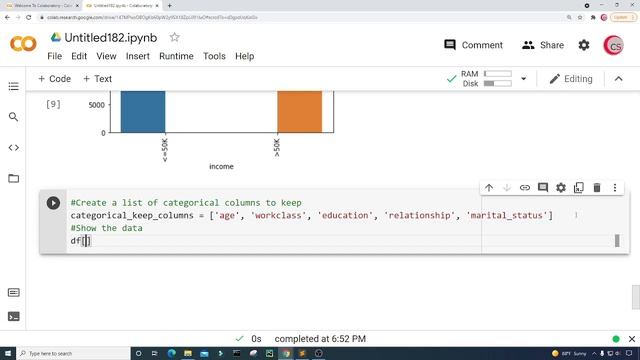Click the orange >50K bar
640x360 pixels.
coord(300,111)
